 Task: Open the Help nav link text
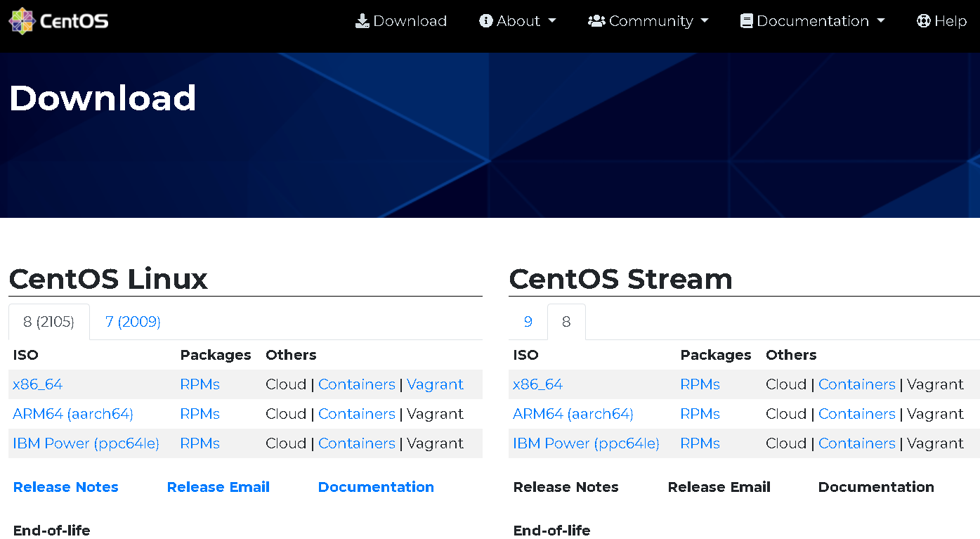point(950,21)
